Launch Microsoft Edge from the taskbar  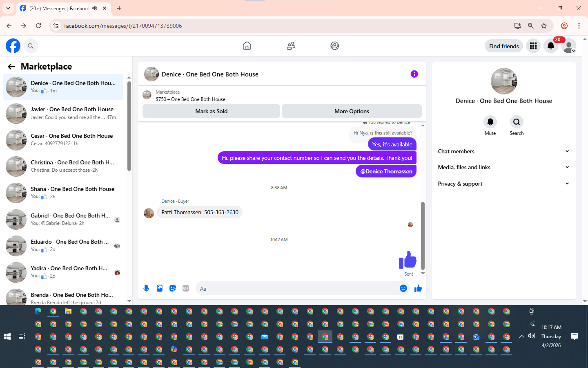click(38, 312)
